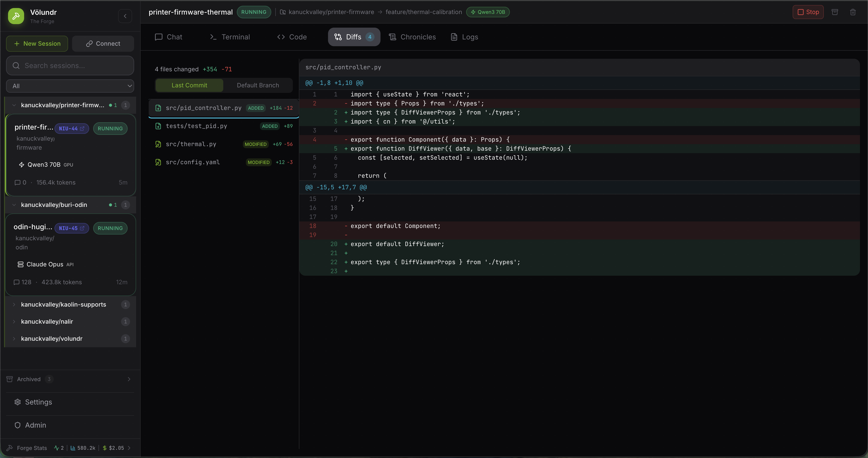Click the Völundr hammer logo icon

(x=16, y=16)
